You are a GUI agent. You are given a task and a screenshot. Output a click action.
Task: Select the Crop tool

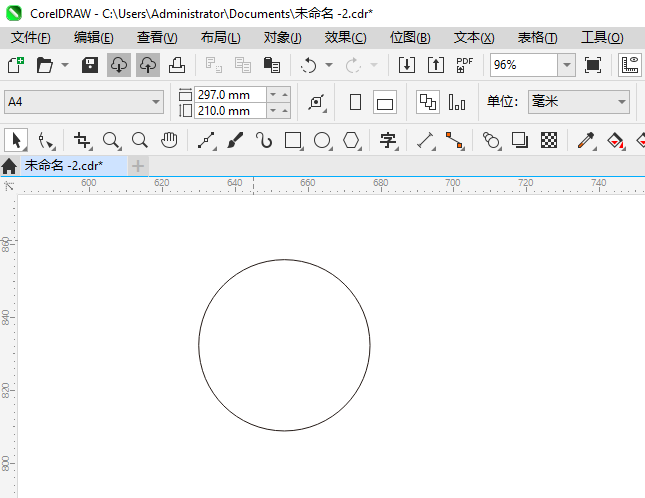coord(82,140)
